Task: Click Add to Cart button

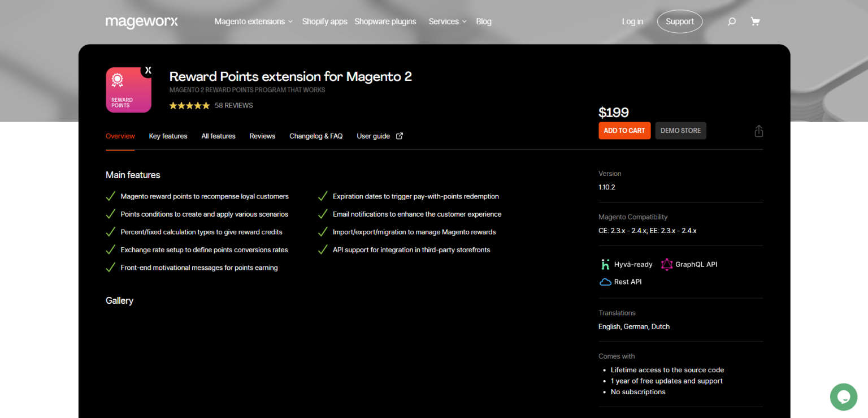Action: 624,131
